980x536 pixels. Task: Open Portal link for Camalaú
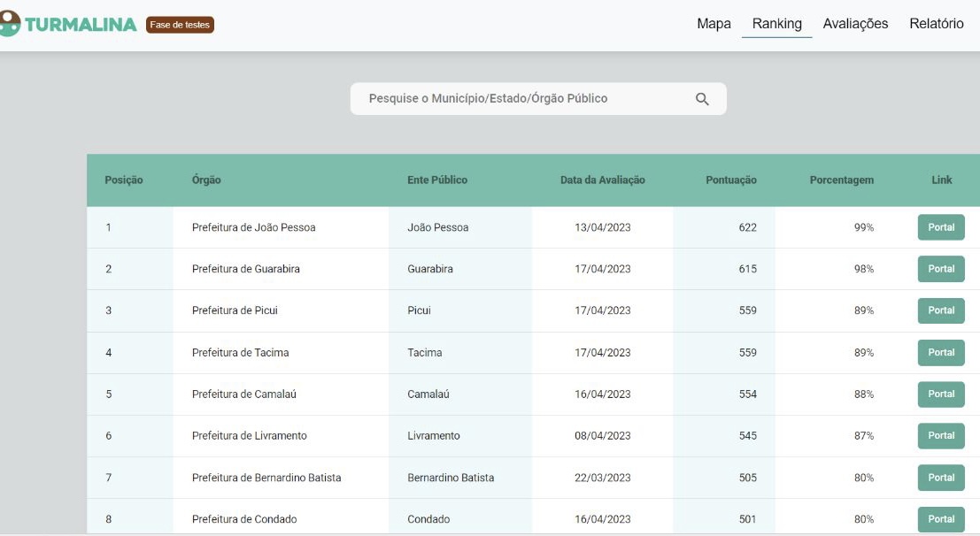pos(941,394)
